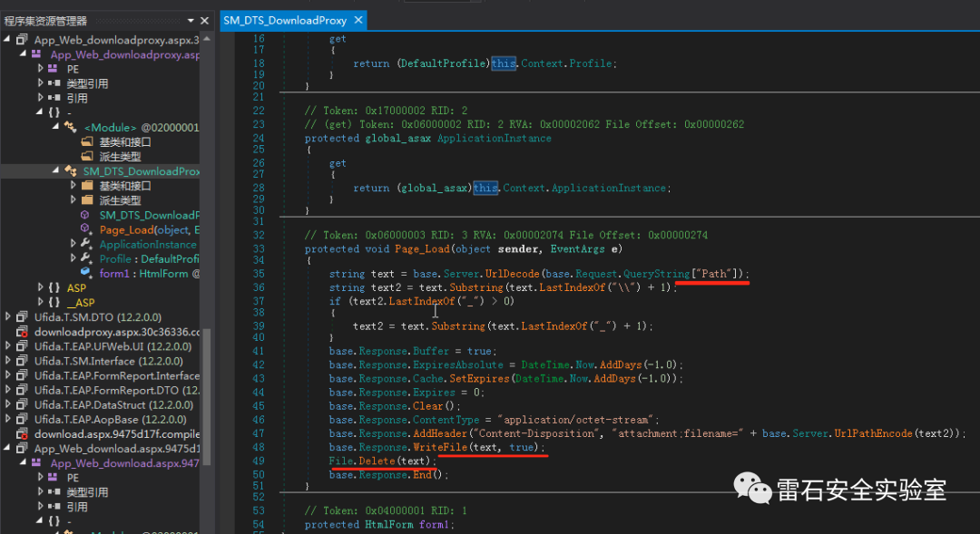Select Ufida.T.EAP.FormReport.Interface assembly
The height and width of the screenshot is (534, 980).
(x=117, y=375)
